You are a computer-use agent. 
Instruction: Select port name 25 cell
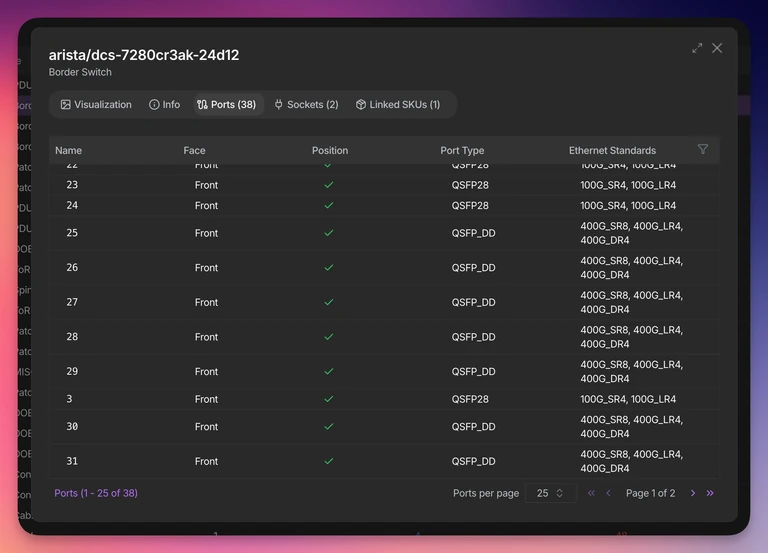[72, 233]
